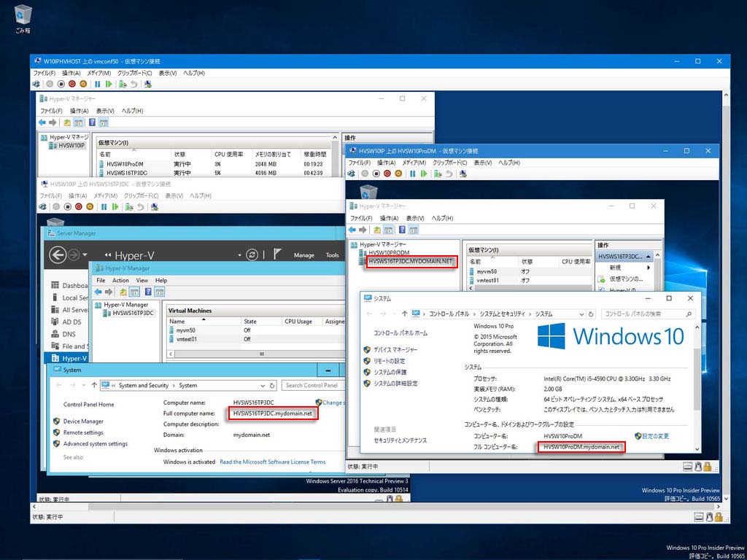This screenshot has width=747, height=560.
Task: Pause the HVSW10ProDM virtual machine
Action: (x=413, y=174)
